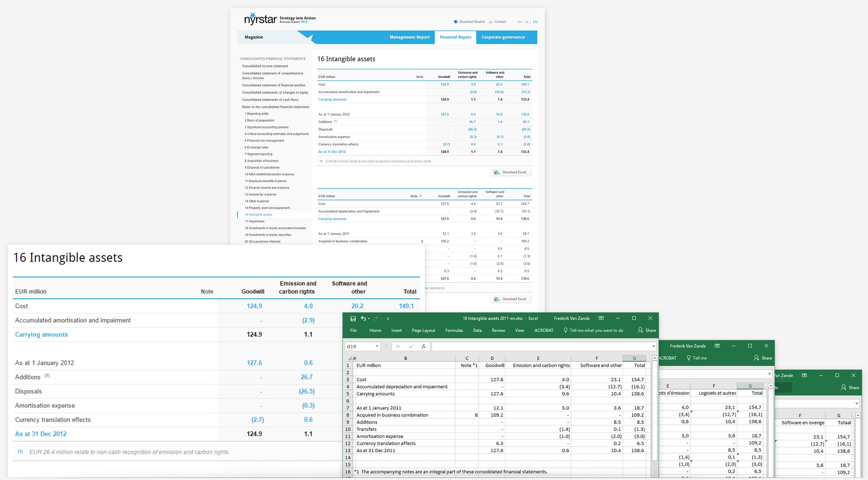The width and height of the screenshot is (868, 480).
Task: Open formula bar dropdown in third Excel window
Action: (857, 403)
